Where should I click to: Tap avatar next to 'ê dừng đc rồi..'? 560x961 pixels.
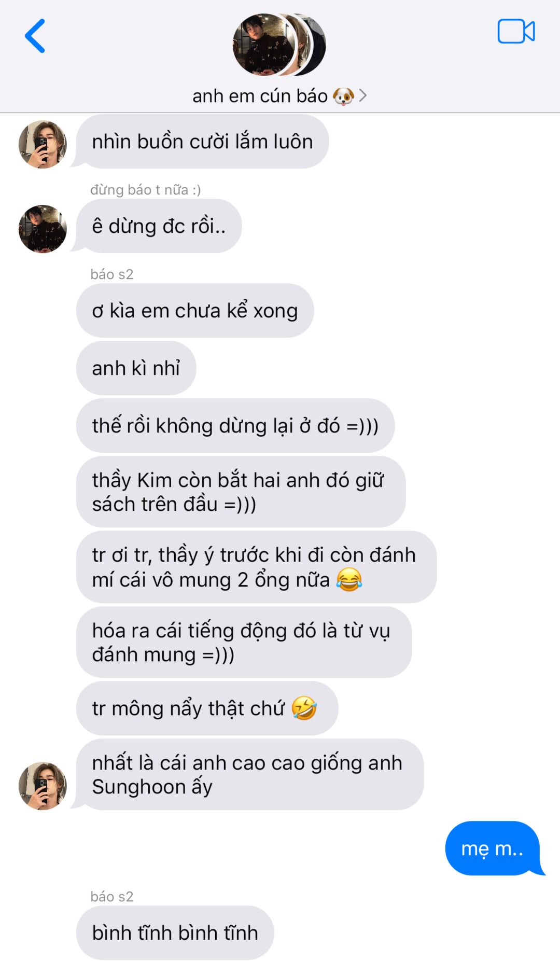coord(43,229)
